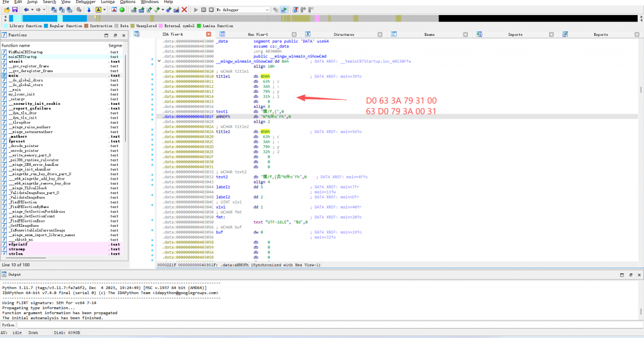Start process with the play button
The width and height of the screenshot is (644, 338).
196,10
